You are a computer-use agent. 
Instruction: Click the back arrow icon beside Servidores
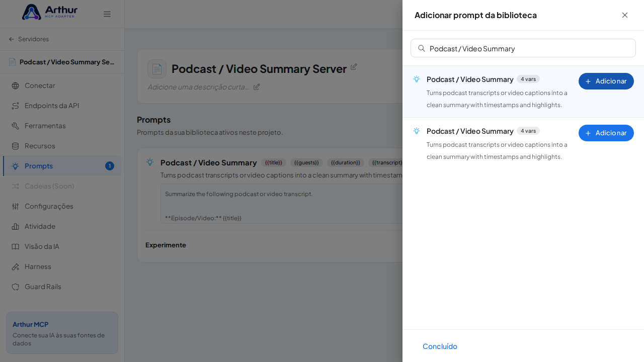(12, 39)
